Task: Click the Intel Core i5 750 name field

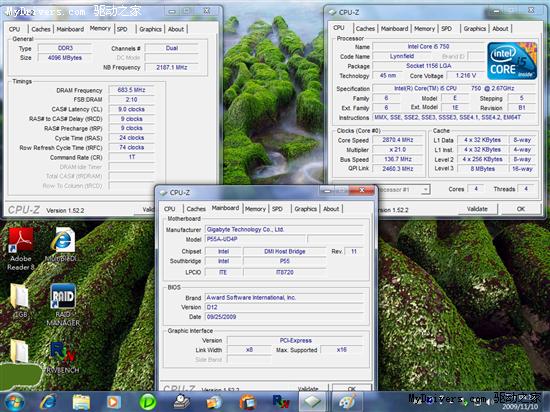Action: (x=428, y=47)
